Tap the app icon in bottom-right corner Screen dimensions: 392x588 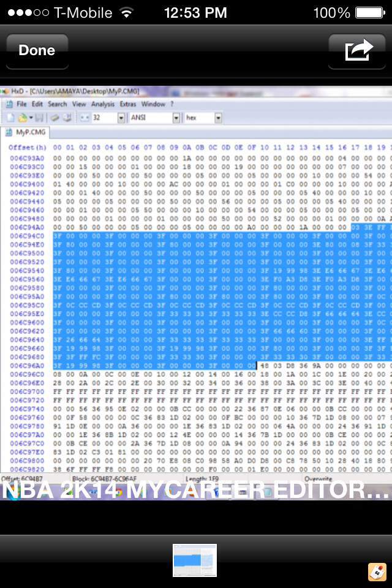pos(377,572)
